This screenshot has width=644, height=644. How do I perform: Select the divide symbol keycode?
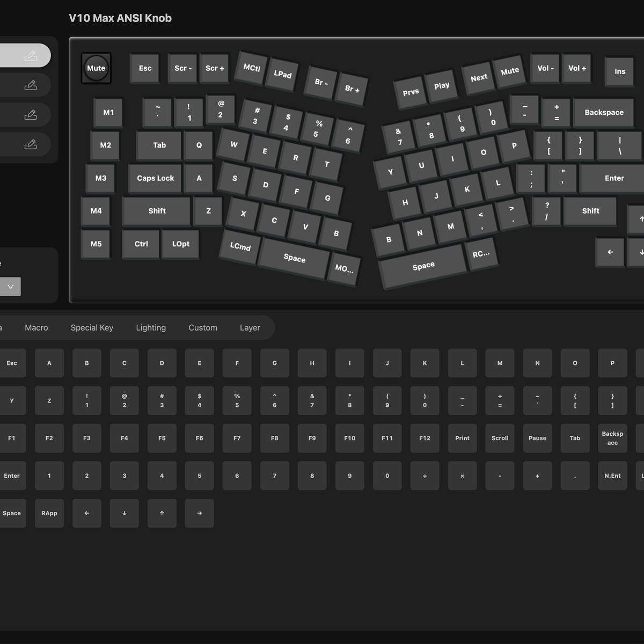425,475
